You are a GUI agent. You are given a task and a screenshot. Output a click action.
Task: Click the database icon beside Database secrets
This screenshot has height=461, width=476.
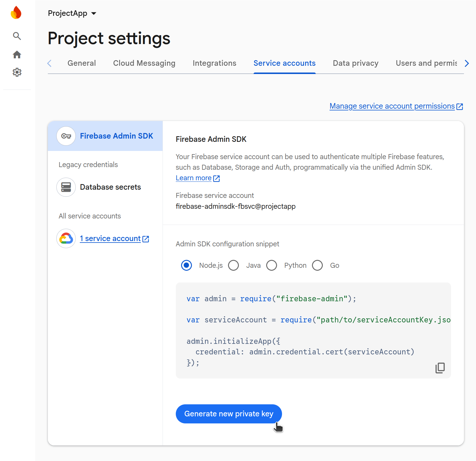(66, 187)
